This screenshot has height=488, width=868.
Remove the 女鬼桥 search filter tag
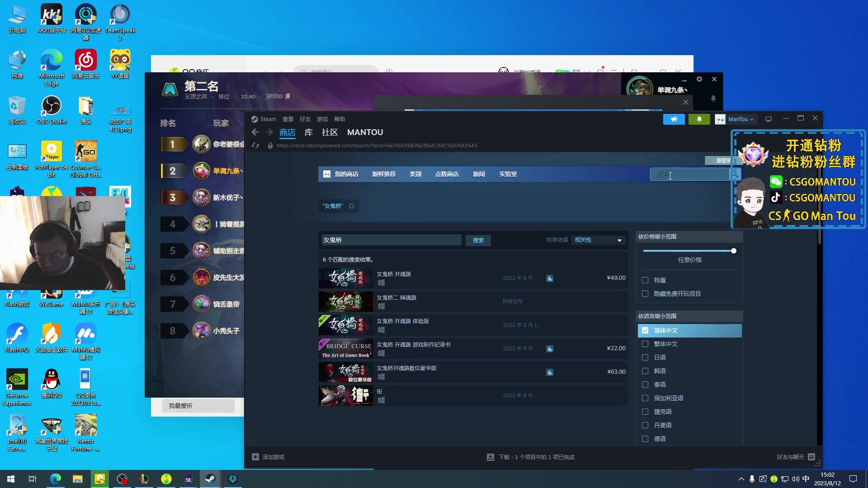pyautogui.click(x=352, y=206)
